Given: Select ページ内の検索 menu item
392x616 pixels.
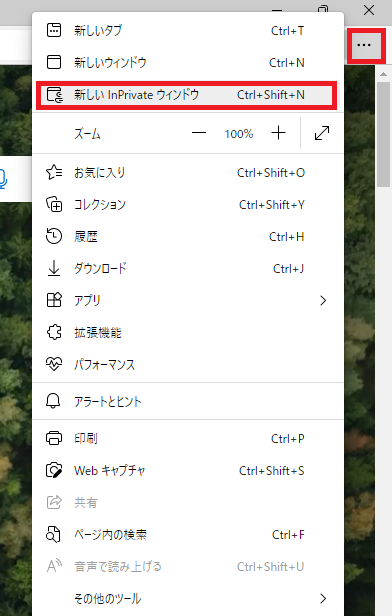Looking at the screenshot, I should [x=188, y=535].
